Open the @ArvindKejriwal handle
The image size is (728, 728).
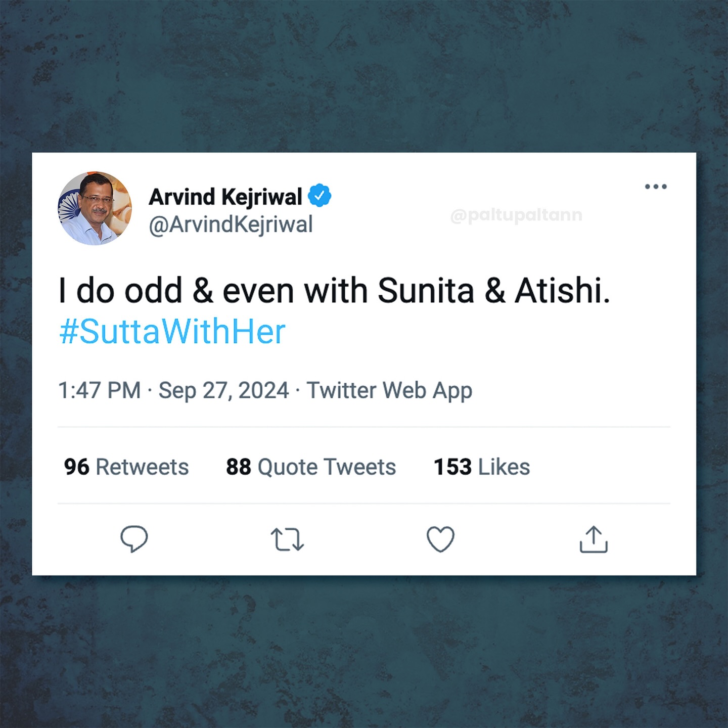point(231,225)
